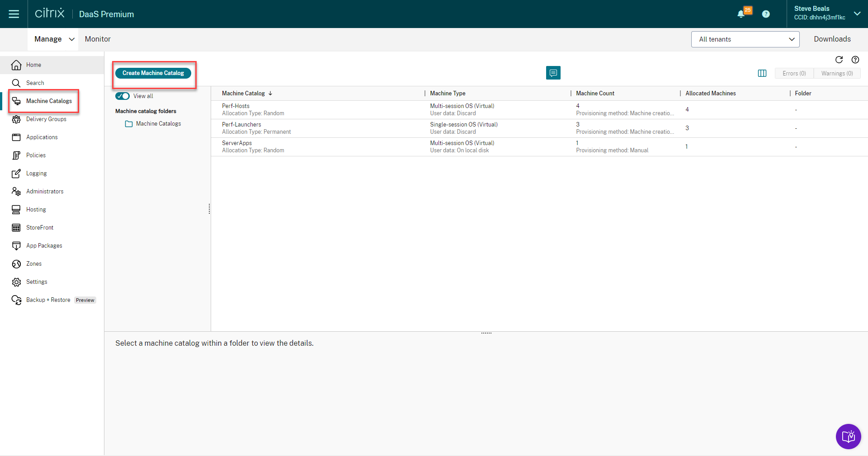Open the Zones sidebar item
The image size is (868, 456).
pyautogui.click(x=34, y=264)
